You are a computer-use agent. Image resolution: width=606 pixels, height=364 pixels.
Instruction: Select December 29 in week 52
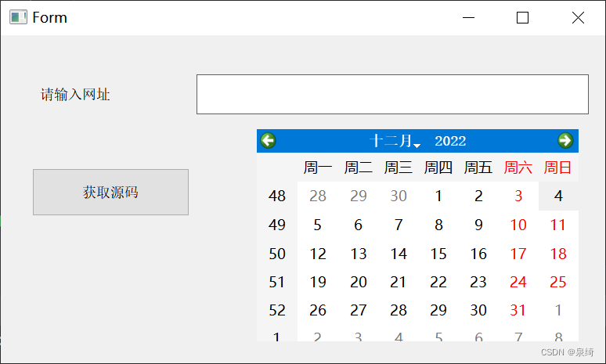click(438, 310)
